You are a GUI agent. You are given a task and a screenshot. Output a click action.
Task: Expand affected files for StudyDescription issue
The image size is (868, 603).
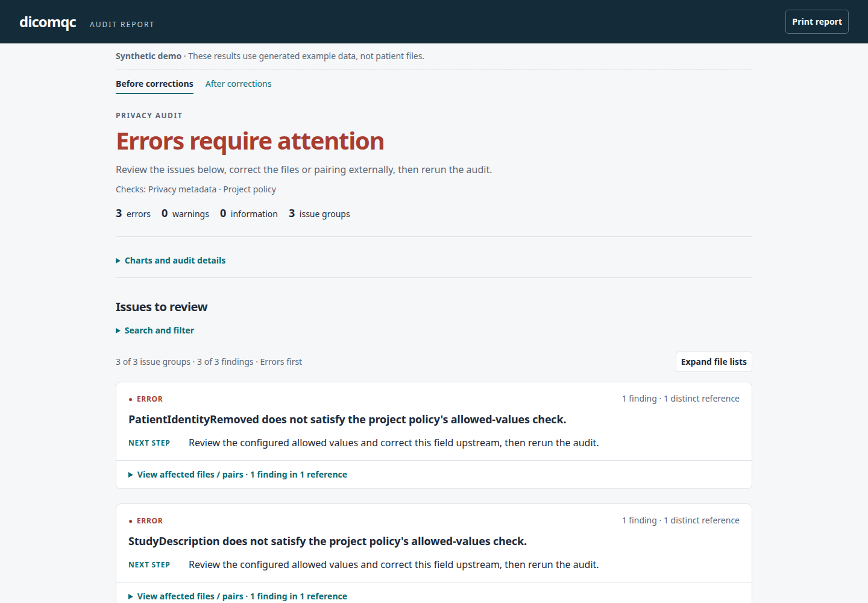(x=237, y=596)
